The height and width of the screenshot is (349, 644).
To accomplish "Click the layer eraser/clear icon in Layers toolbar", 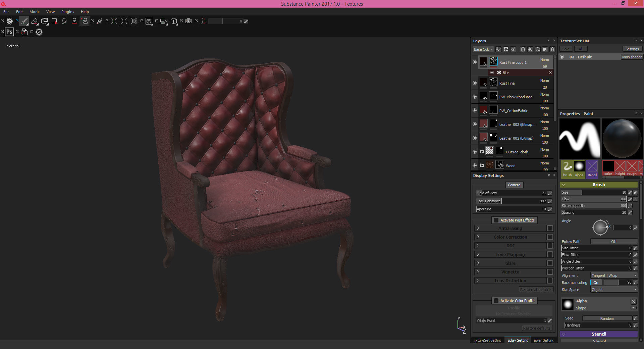I will pyautogui.click(x=513, y=49).
